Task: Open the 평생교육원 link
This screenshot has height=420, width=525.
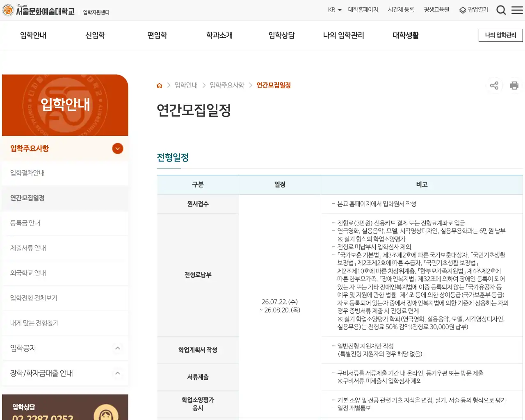Action: (x=436, y=9)
